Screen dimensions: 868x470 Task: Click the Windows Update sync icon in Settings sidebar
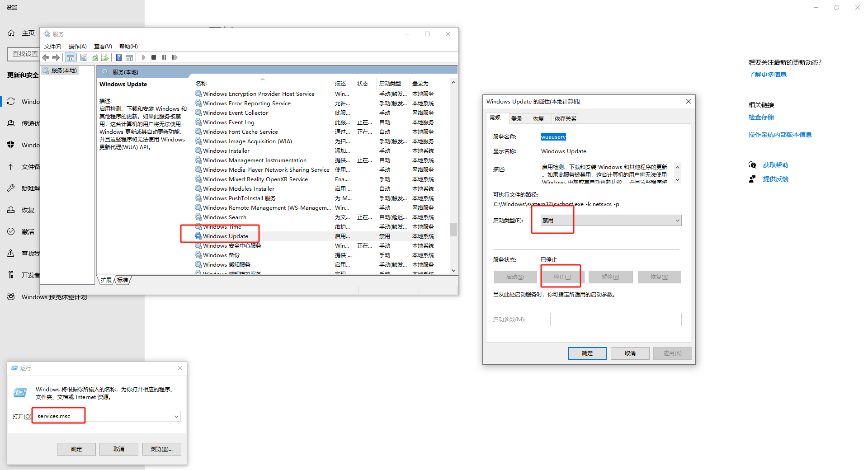click(11, 102)
